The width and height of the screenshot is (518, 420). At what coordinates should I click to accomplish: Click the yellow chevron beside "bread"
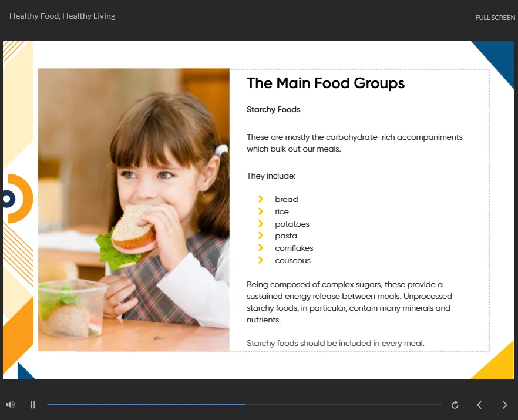point(261,199)
